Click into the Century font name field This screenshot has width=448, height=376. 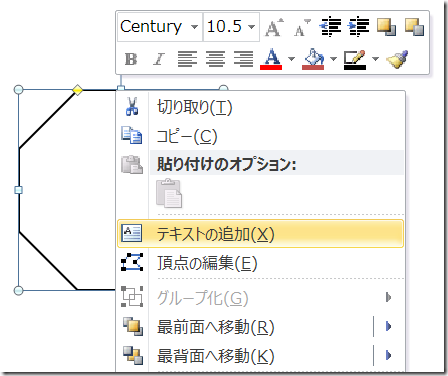(x=153, y=27)
